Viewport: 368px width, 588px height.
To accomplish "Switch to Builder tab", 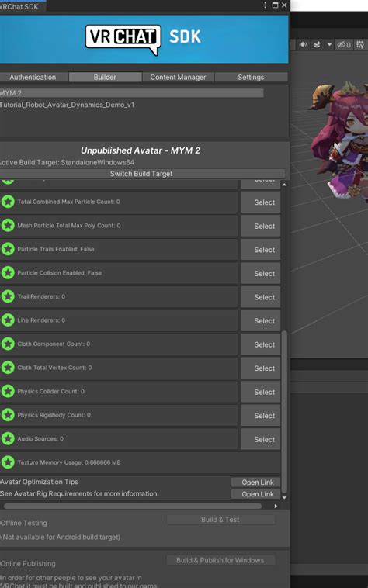I will pos(105,77).
